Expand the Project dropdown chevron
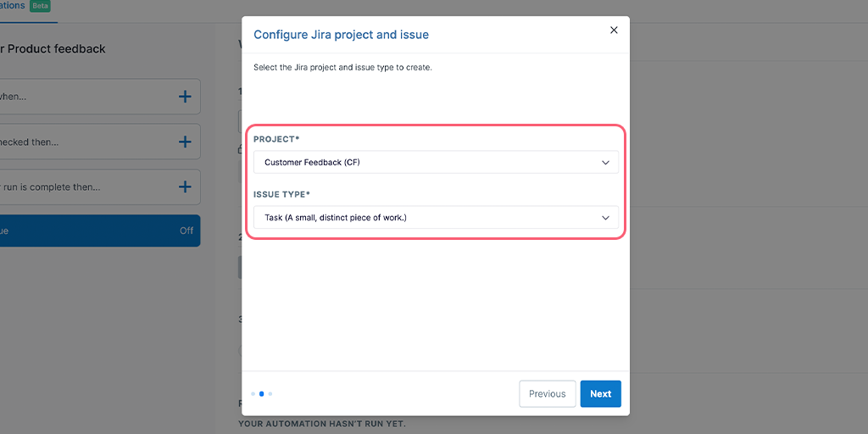This screenshot has height=434, width=868. (x=605, y=163)
